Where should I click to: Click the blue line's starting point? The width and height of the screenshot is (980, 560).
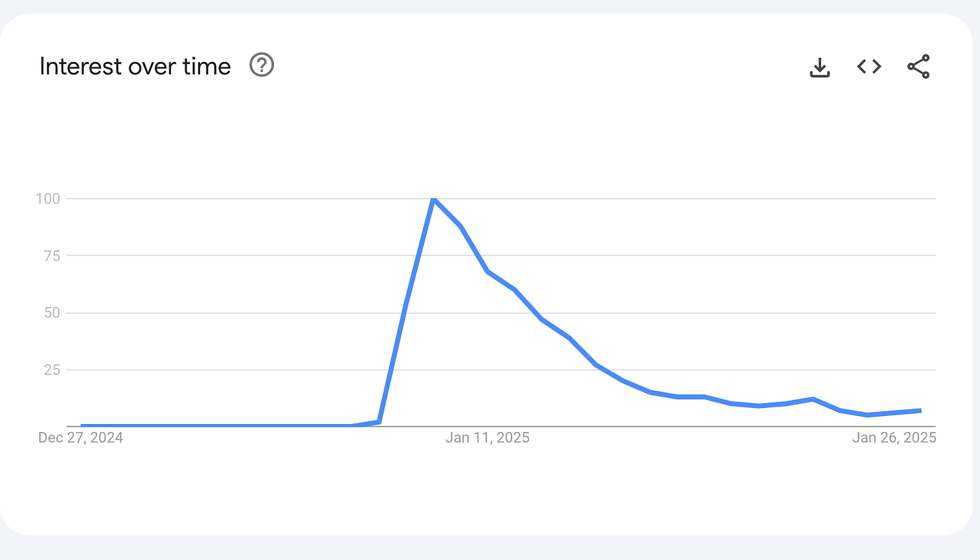pyautogui.click(x=82, y=425)
